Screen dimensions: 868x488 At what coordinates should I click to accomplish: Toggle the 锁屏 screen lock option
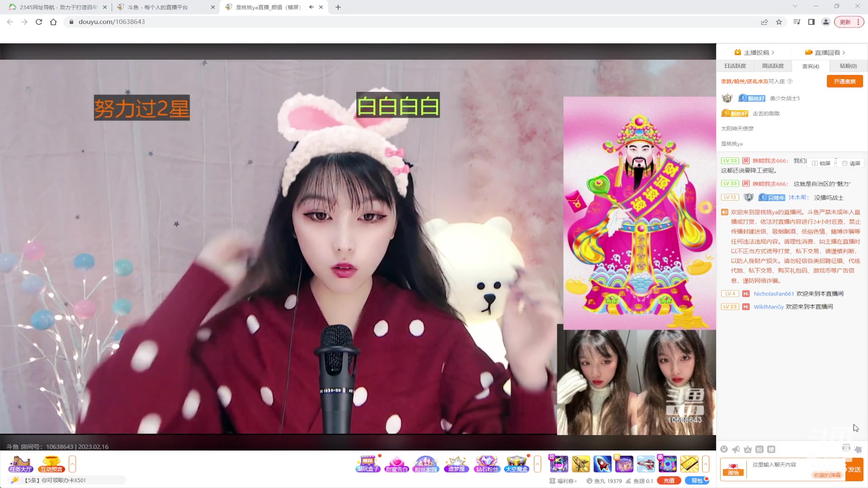click(821, 163)
